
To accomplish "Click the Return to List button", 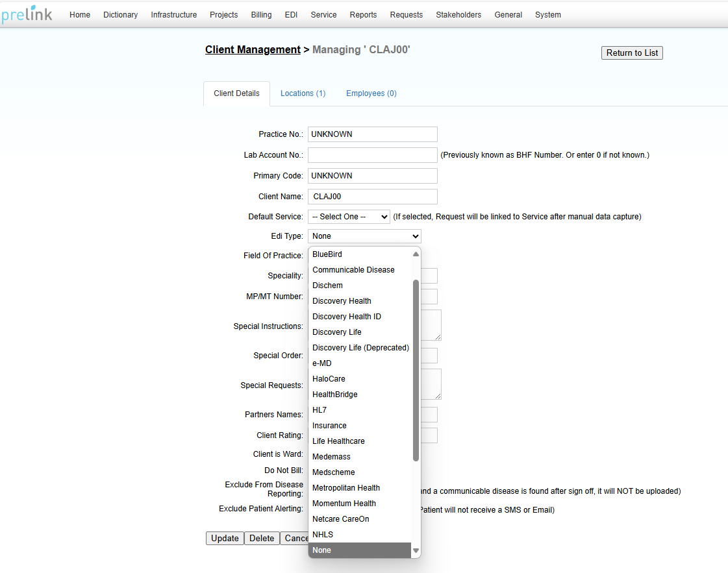I will point(632,53).
